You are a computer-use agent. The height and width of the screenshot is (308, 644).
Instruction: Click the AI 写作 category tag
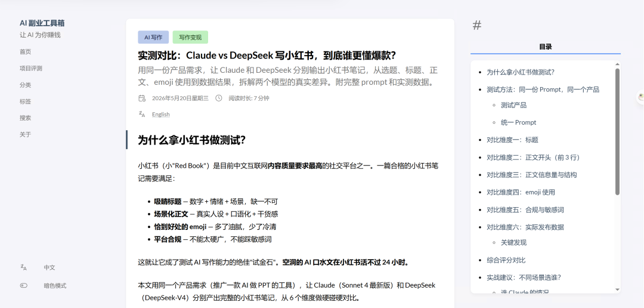click(153, 37)
